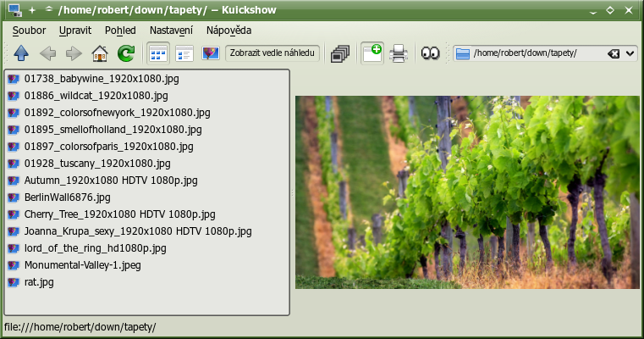Select file Cherry_Tree_1920x1080 HDTV 1080p.jpg

coord(119,214)
